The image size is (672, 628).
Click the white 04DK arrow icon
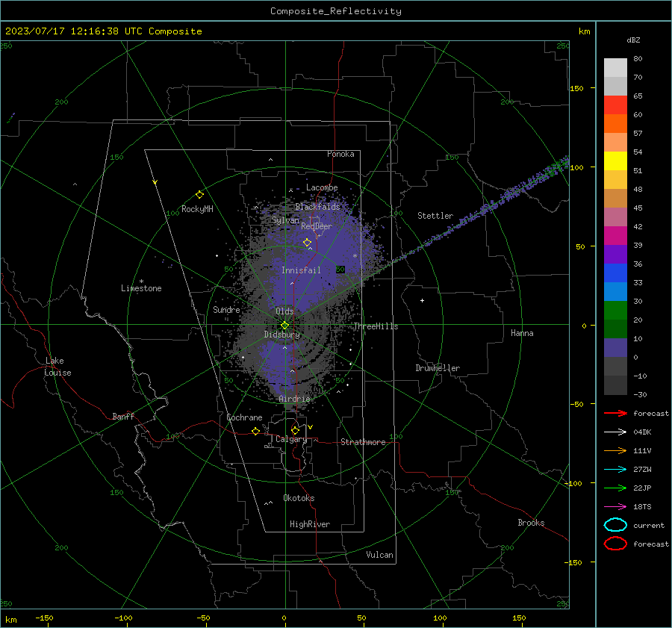[615, 432]
